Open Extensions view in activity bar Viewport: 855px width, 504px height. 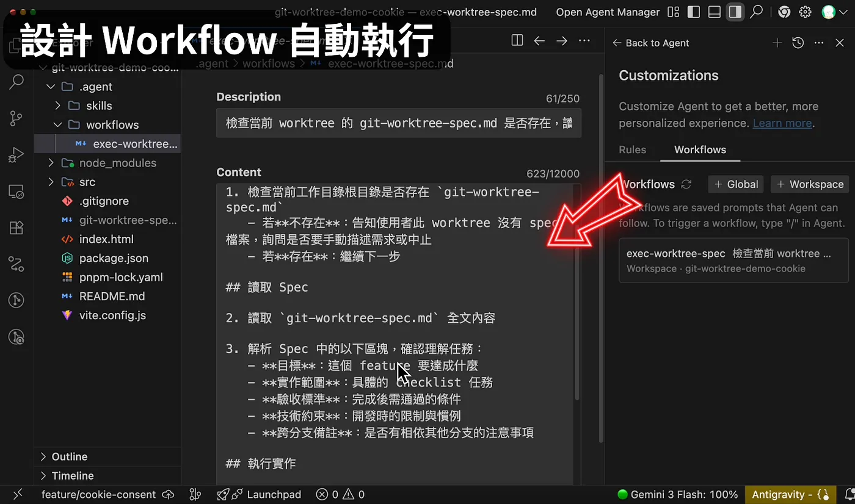pos(16,228)
